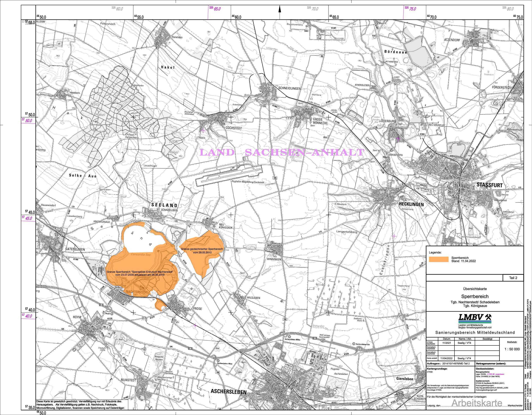Click the Flughafen Magdeburg/Cochstedt label
This screenshot has height=415, width=532.
(248, 182)
